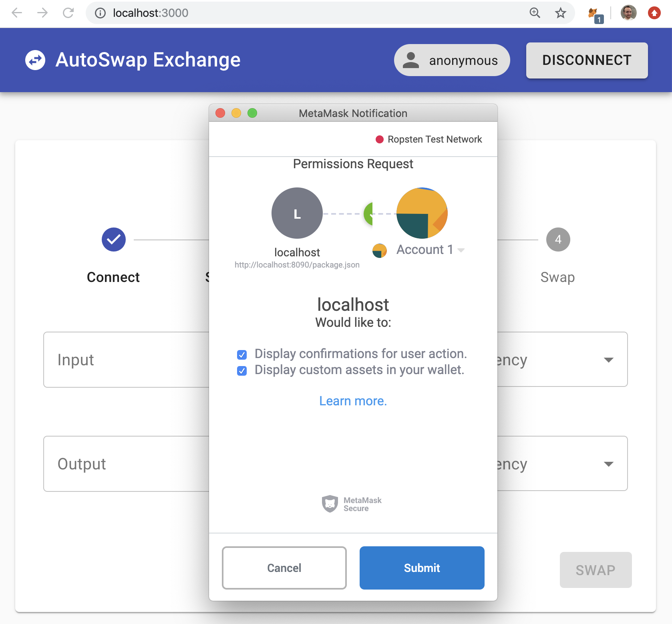
Task: Click the http://localhost:8090/package.json URL text
Action: [297, 265]
